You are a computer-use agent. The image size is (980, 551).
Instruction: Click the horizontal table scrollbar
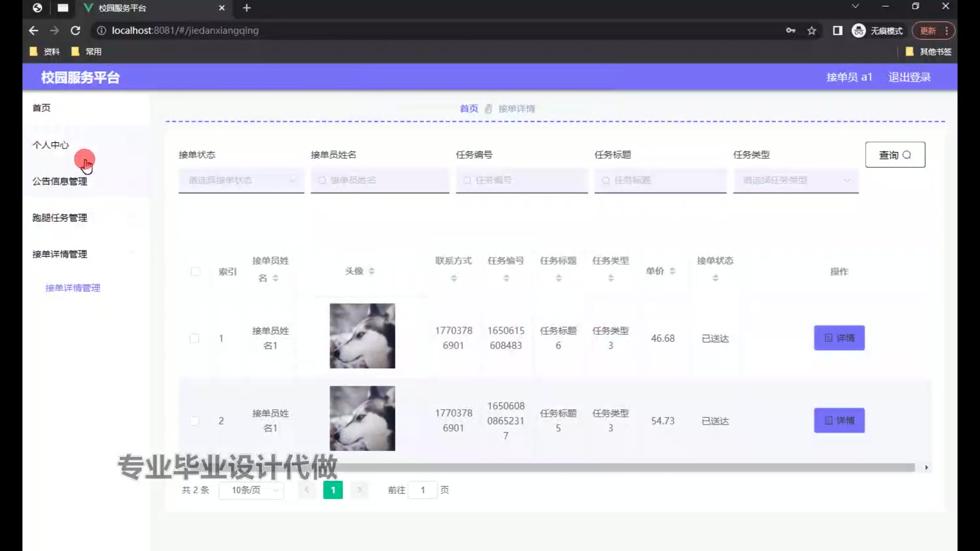tap(612, 467)
